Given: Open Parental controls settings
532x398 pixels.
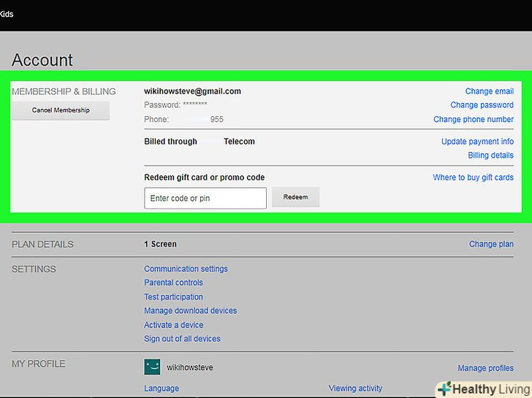Looking at the screenshot, I should pyautogui.click(x=173, y=283).
